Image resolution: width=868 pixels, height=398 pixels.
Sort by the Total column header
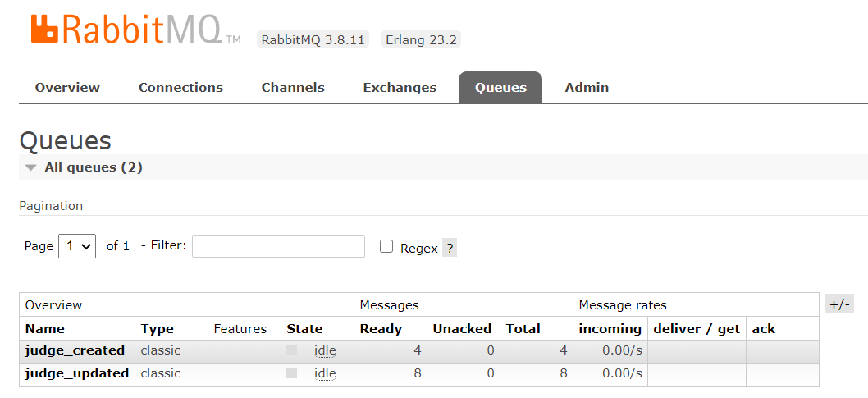(523, 329)
